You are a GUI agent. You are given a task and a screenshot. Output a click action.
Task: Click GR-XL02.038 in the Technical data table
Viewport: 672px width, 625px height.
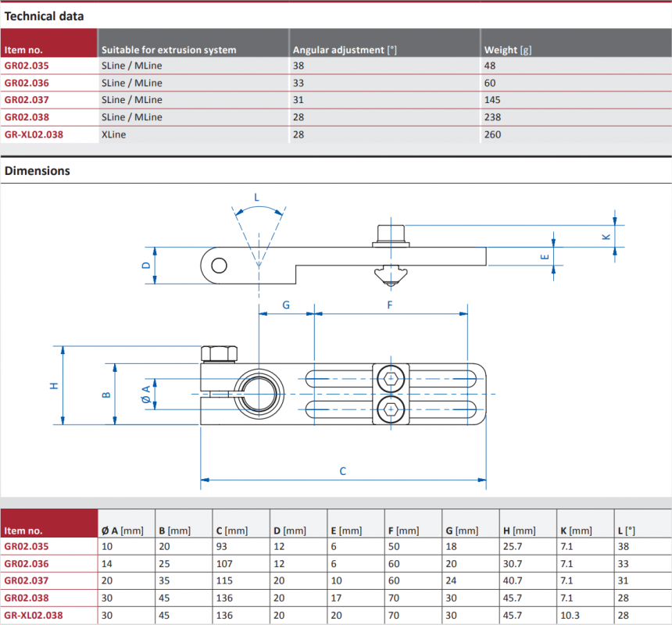click(34, 134)
